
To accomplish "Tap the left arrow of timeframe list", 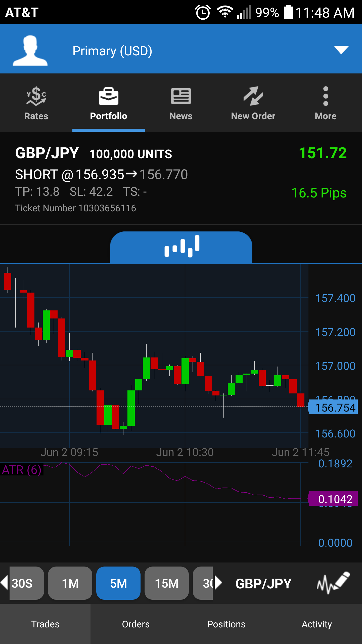I will click(4, 583).
